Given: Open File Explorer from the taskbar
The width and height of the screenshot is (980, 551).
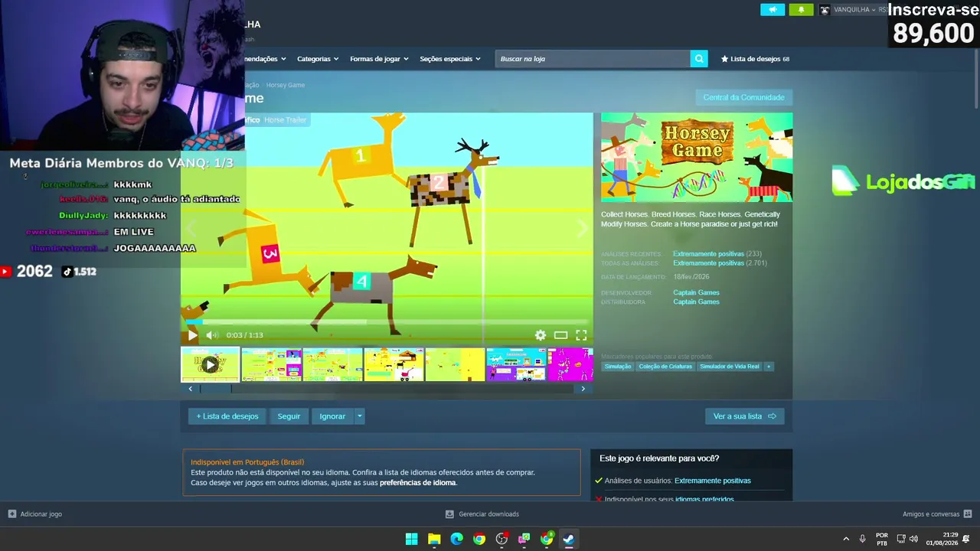Looking at the screenshot, I should pos(434,539).
